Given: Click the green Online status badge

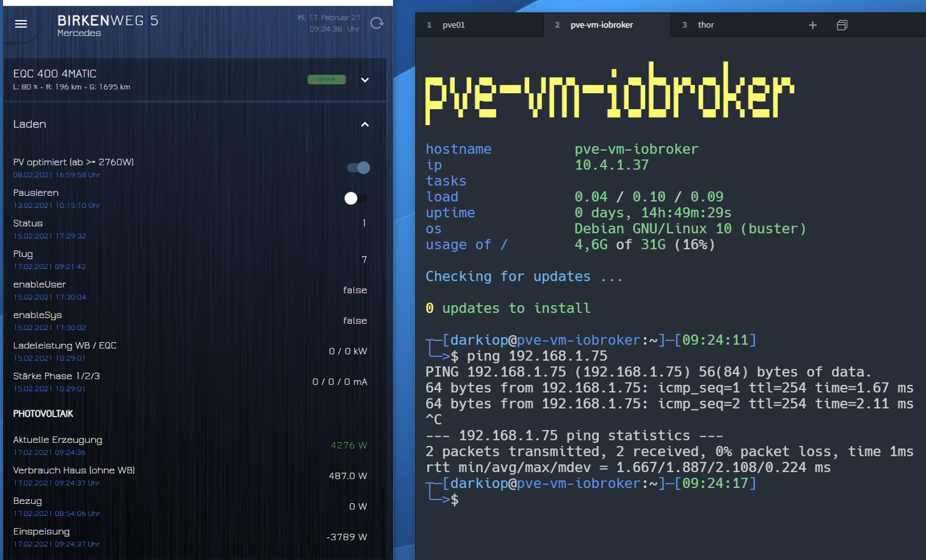Looking at the screenshot, I should 327,79.
